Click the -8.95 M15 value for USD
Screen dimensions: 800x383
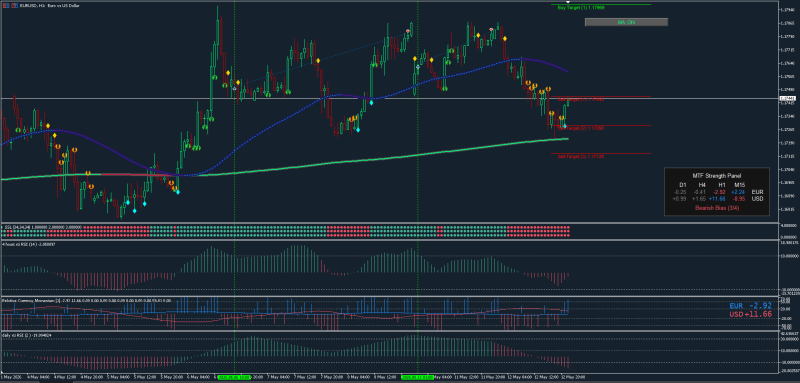point(738,198)
